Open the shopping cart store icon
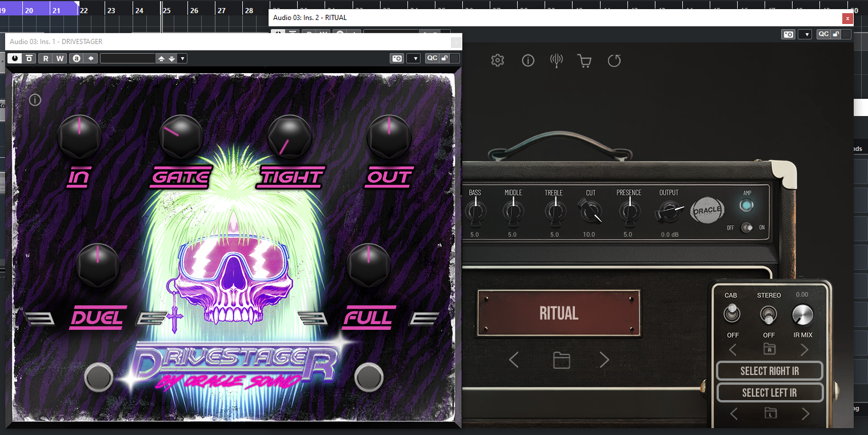Viewport: 868px width, 435px height. (585, 61)
